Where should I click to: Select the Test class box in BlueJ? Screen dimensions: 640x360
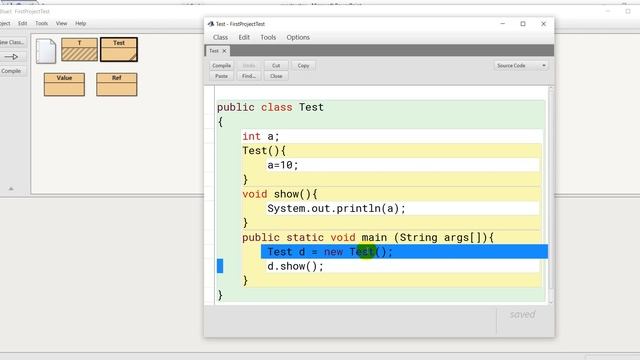click(x=119, y=49)
